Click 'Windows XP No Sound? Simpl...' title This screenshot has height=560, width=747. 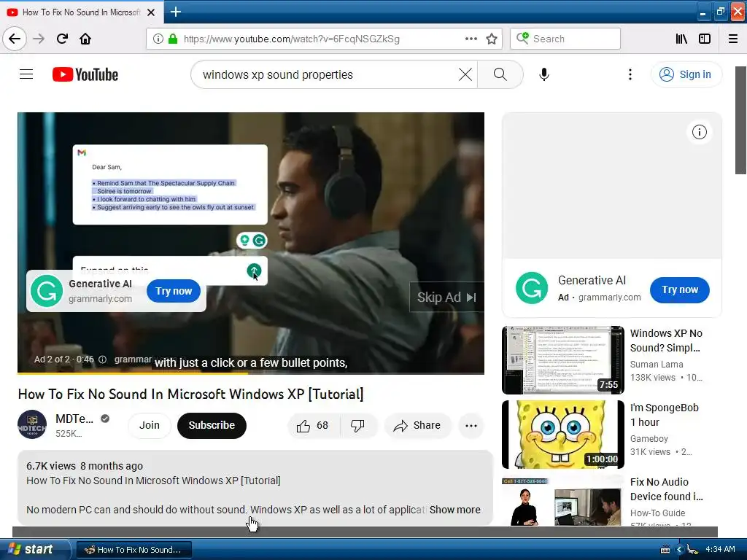[x=666, y=341]
